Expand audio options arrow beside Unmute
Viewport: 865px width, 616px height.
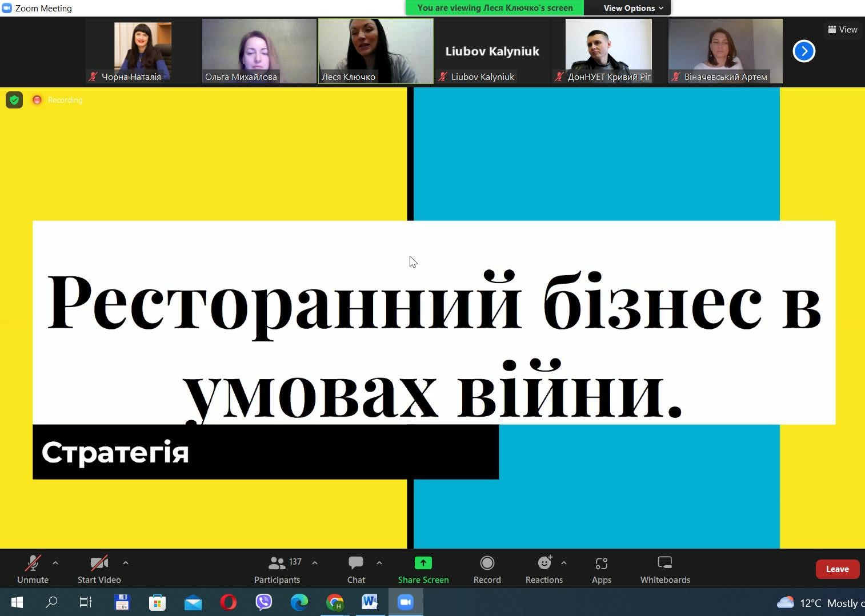(x=55, y=563)
